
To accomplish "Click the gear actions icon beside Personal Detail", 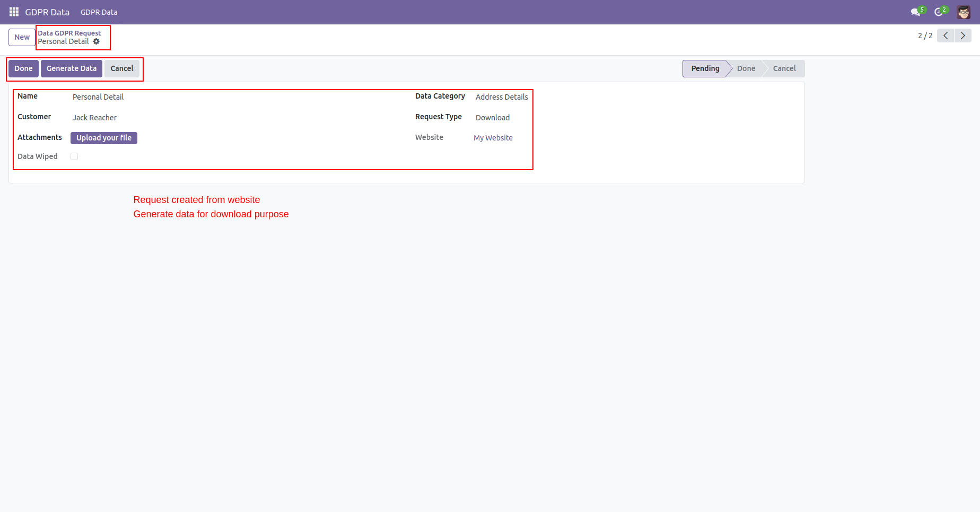I will 97,41.
